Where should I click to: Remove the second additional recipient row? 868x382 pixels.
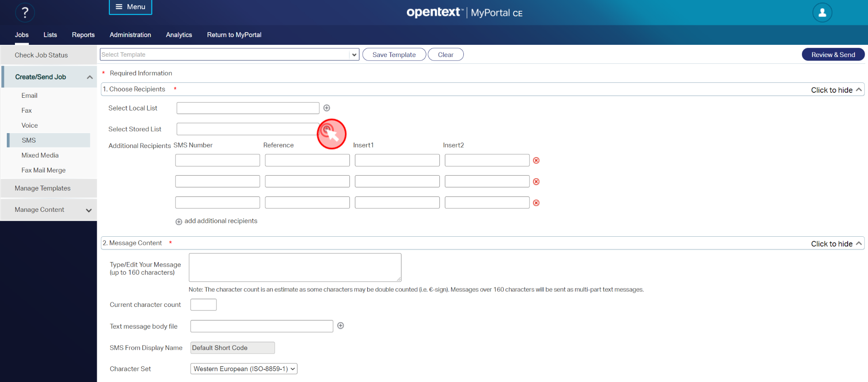pyautogui.click(x=536, y=182)
